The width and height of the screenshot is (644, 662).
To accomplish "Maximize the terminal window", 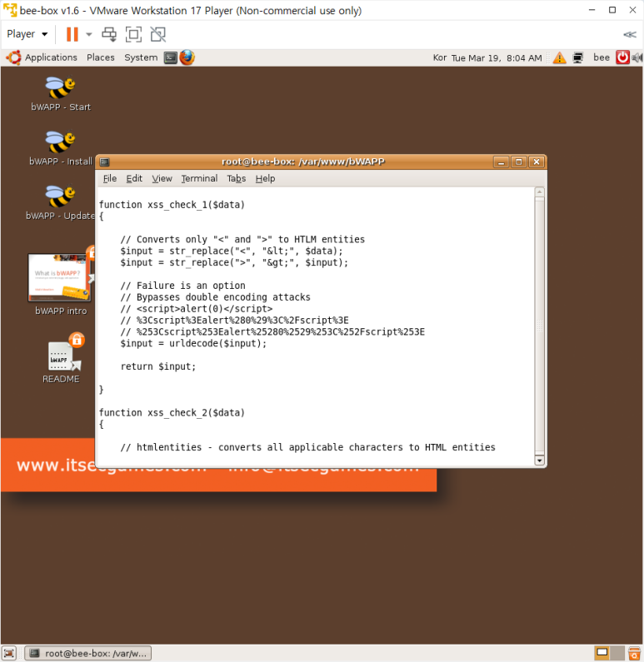I will [518, 162].
